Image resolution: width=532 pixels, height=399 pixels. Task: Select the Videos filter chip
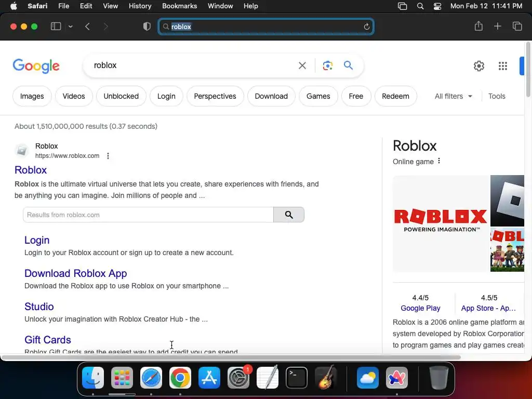coord(74,96)
